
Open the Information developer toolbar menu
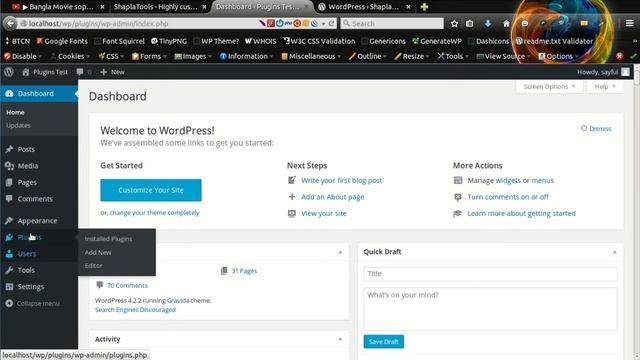[247, 56]
